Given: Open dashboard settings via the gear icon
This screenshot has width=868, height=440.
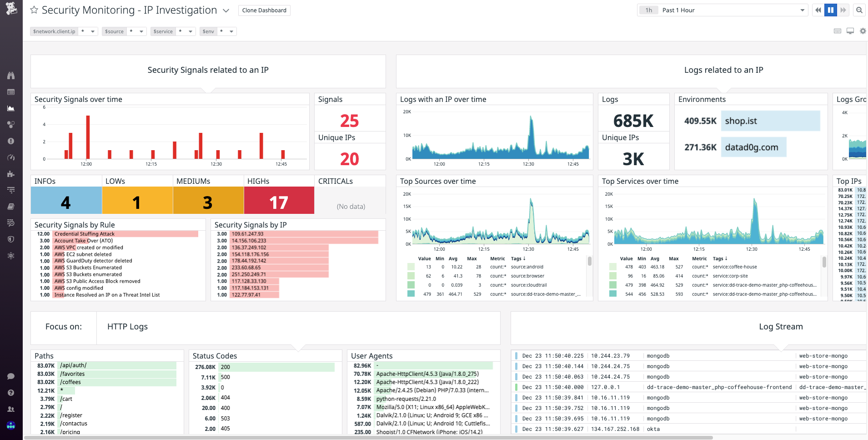Looking at the screenshot, I should (x=863, y=31).
